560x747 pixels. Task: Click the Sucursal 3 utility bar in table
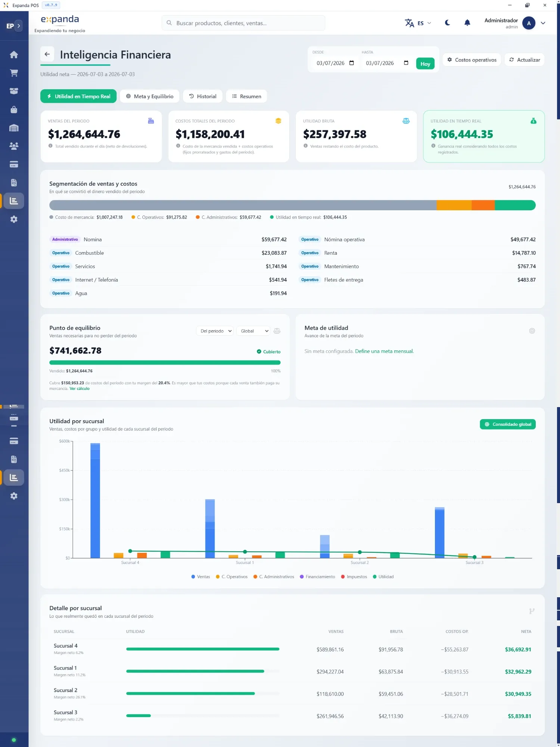pyautogui.click(x=139, y=716)
